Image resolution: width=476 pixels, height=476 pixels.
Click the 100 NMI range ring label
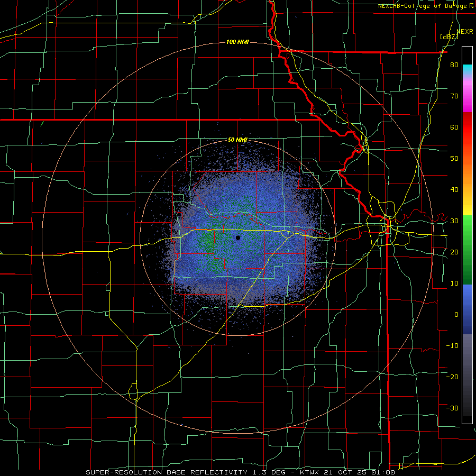pos(237,42)
